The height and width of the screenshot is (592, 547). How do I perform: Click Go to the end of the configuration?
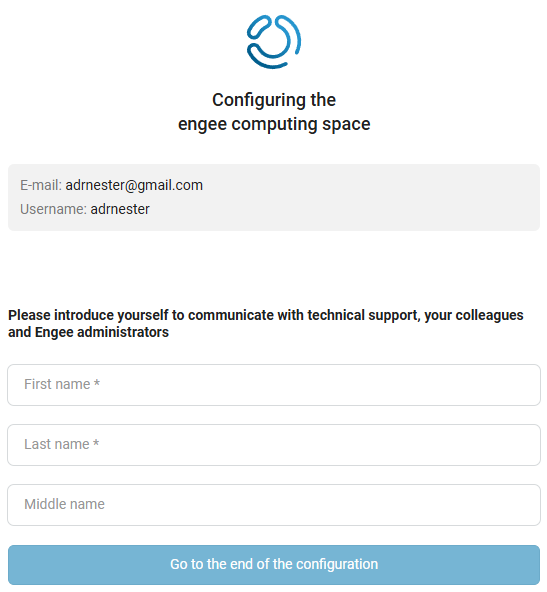click(274, 564)
